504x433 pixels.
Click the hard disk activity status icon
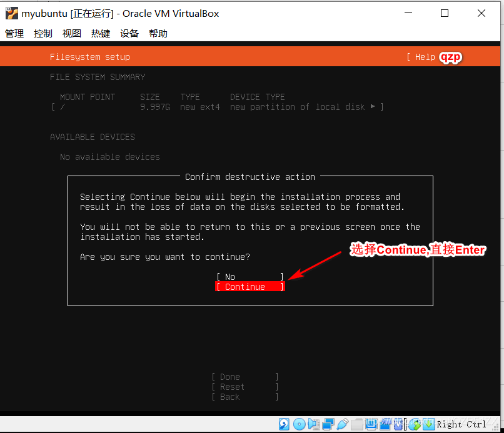coord(284,424)
